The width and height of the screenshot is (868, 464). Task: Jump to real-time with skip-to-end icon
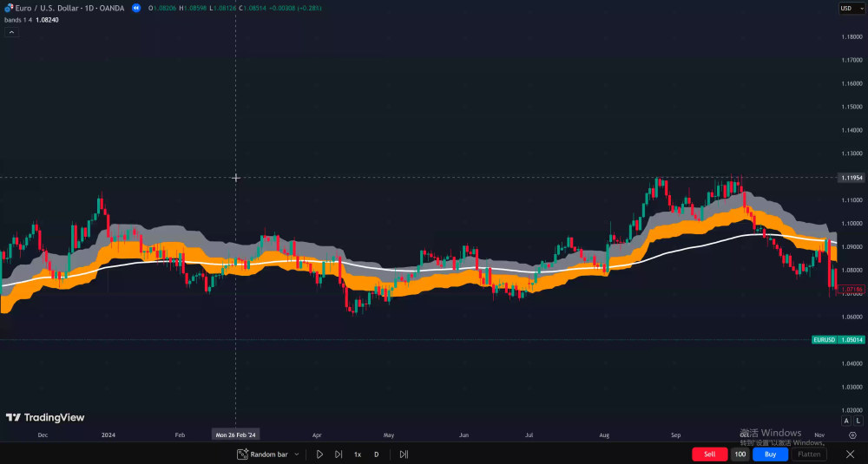coord(404,454)
